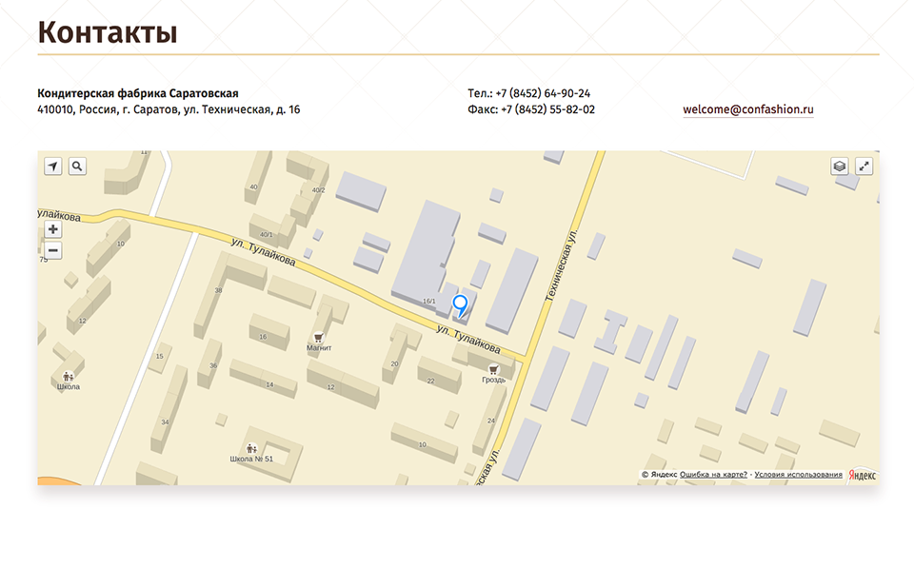Select the Магнит store icon
The image size is (914, 588).
[x=318, y=337]
